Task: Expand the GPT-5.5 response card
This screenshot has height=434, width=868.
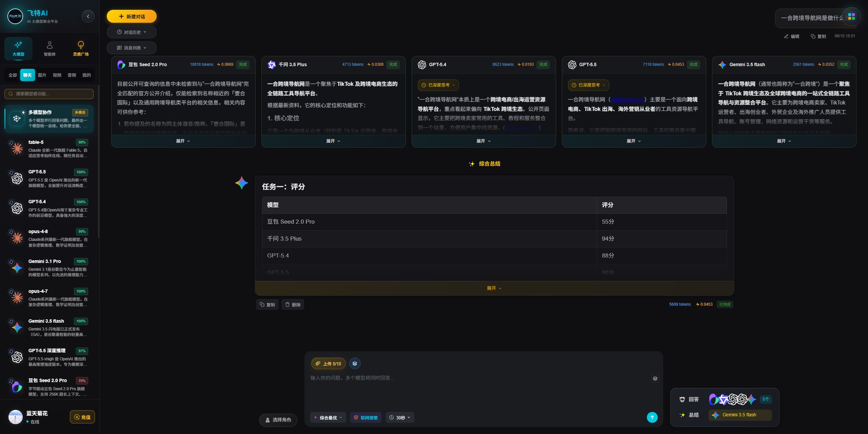Action: coord(634,141)
